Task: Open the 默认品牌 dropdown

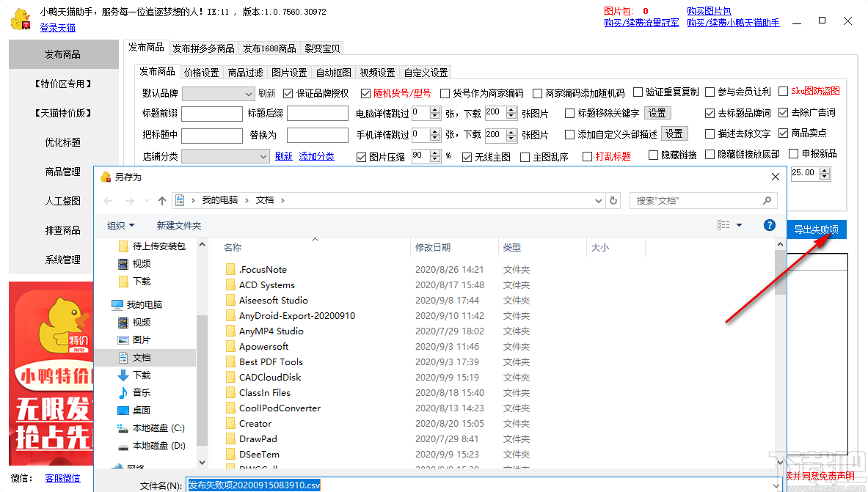Action: coord(248,94)
